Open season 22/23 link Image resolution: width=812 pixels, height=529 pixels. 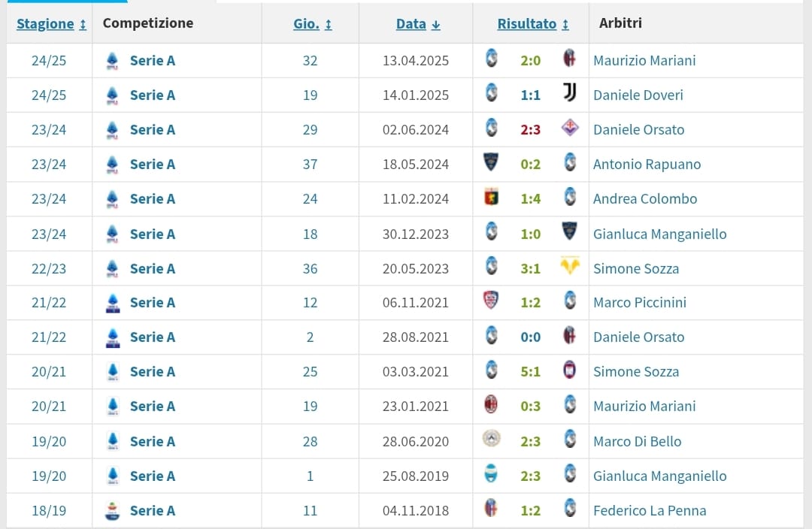[49, 269]
